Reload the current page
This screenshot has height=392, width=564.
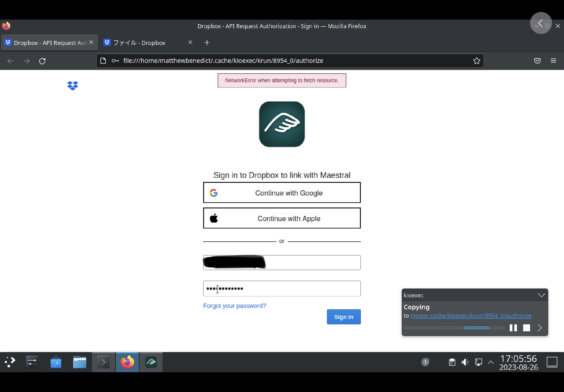[x=42, y=61]
